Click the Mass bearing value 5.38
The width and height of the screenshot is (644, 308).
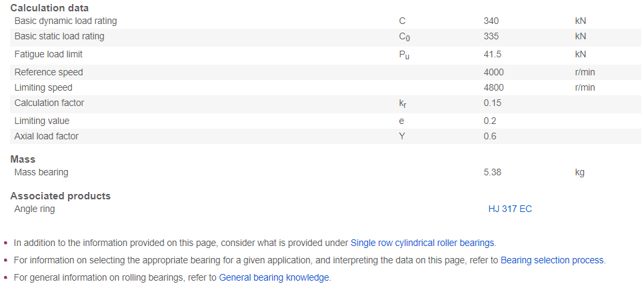(493, 172)
